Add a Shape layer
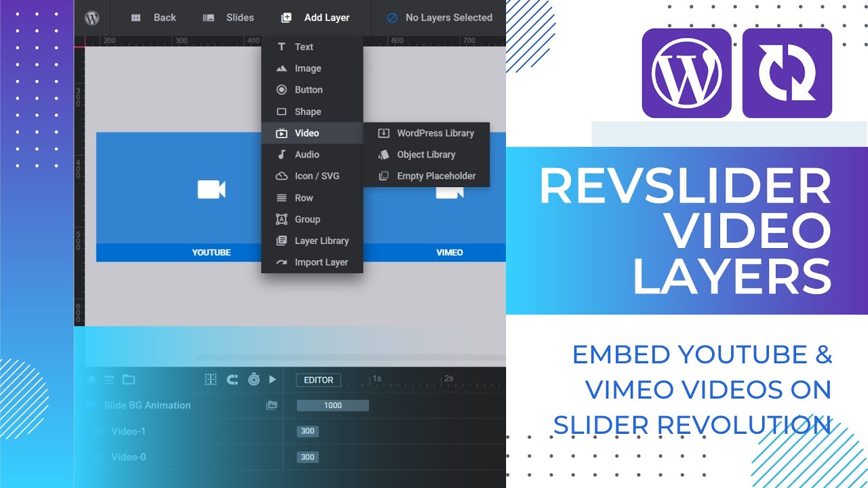868x488 pixels. tap(312, 111)
